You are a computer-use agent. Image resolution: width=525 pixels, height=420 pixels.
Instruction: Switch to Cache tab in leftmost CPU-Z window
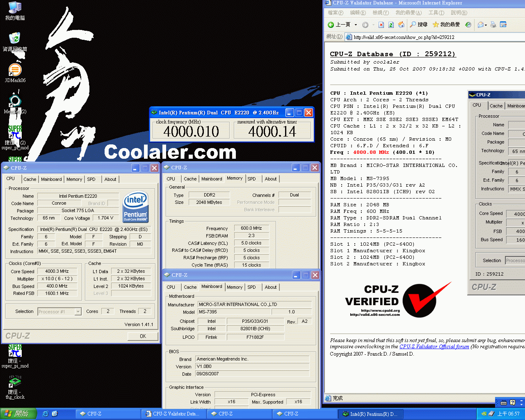(30, 179)
